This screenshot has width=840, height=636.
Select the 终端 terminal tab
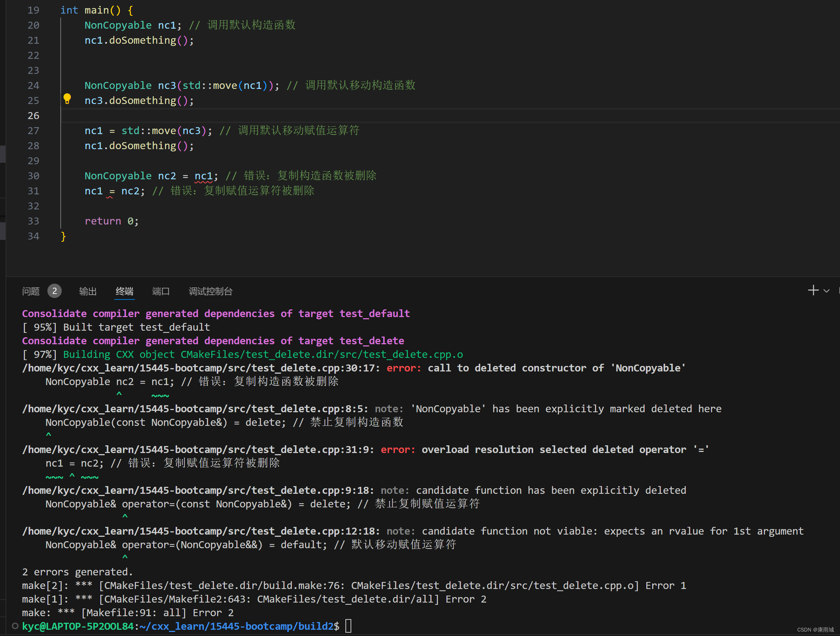point(125,291)
